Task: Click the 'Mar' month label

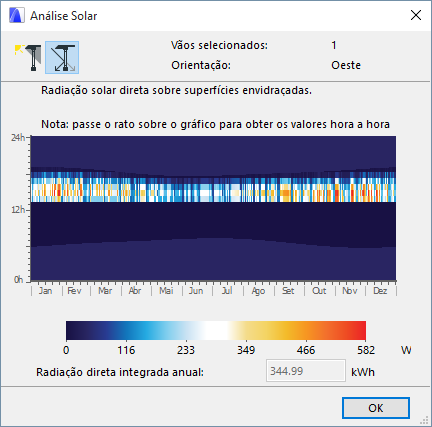Action: (x=105, y=291)
